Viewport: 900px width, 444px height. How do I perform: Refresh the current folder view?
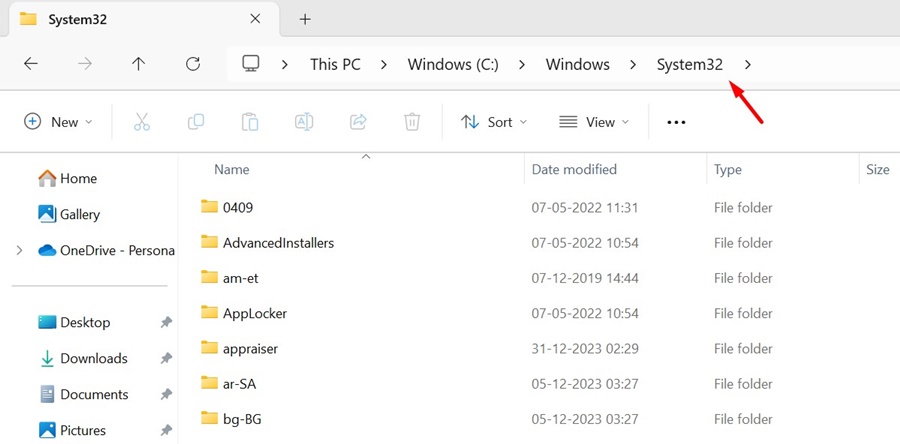tap(193, 64)
